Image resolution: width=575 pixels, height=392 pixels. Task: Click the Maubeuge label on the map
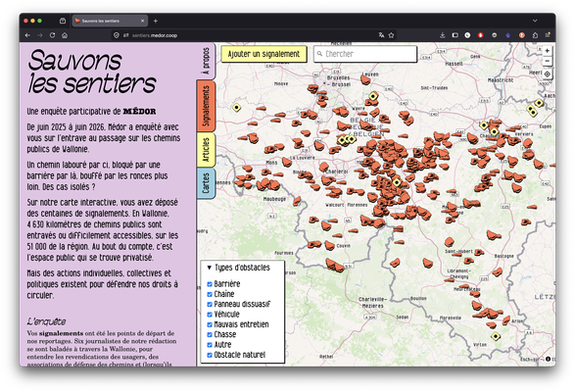[274, 199]
